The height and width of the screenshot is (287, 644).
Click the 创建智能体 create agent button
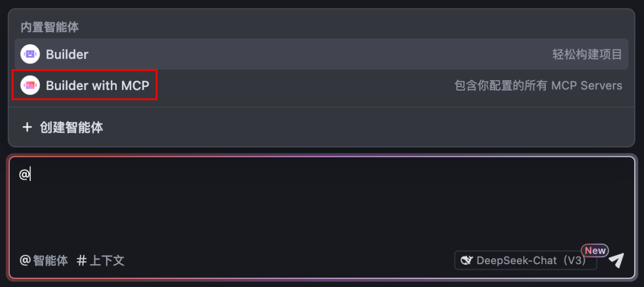click(x=63, y=128)
